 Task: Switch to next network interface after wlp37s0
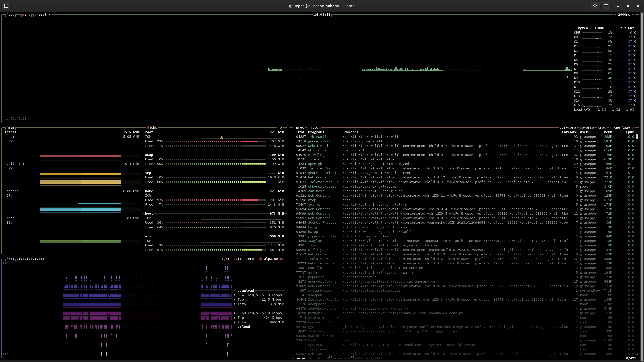click(x=282, y=259)
